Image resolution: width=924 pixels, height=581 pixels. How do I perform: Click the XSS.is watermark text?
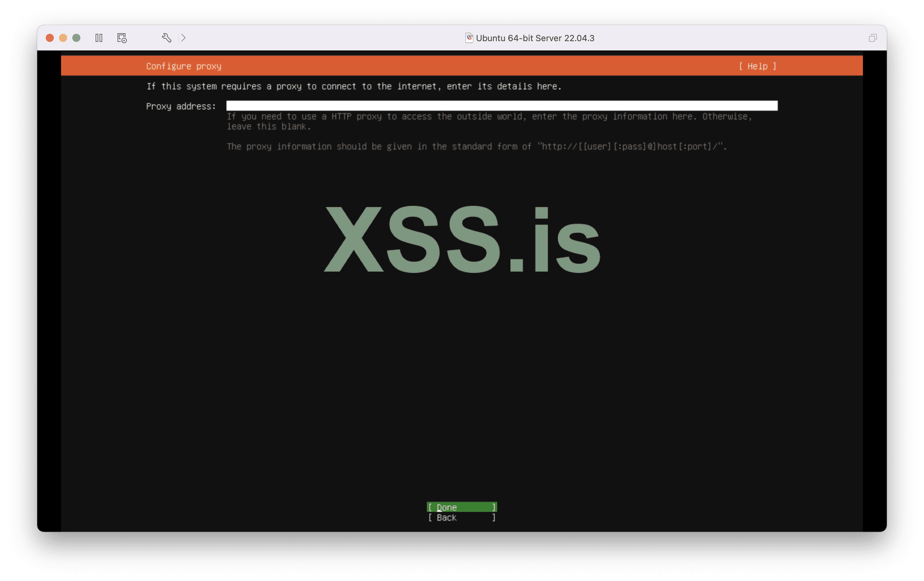[462, 240]
